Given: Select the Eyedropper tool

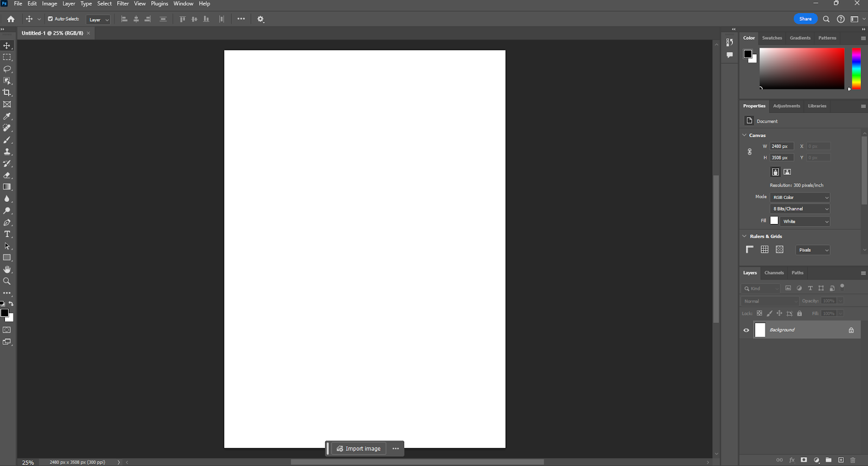Looking at the screenshot, I should coord(7,116).
